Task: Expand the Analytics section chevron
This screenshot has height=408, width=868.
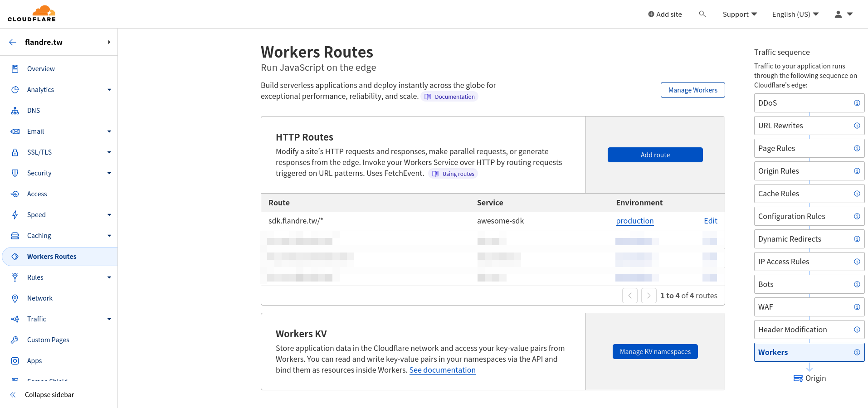Action: point(109,89)
